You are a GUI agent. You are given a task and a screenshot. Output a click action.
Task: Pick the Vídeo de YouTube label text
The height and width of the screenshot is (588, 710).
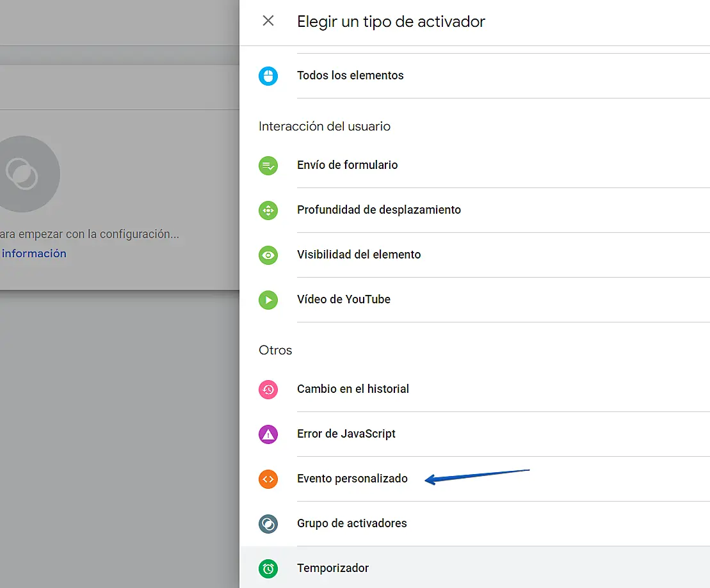coord(343,299)
